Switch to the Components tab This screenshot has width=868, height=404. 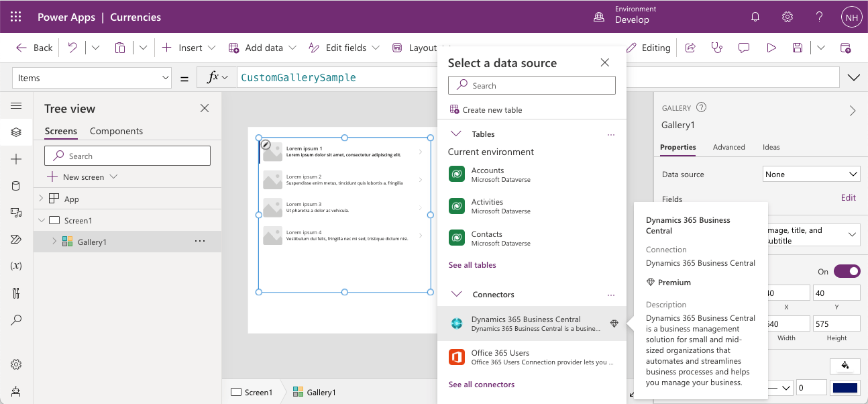[x=116, y=131]
